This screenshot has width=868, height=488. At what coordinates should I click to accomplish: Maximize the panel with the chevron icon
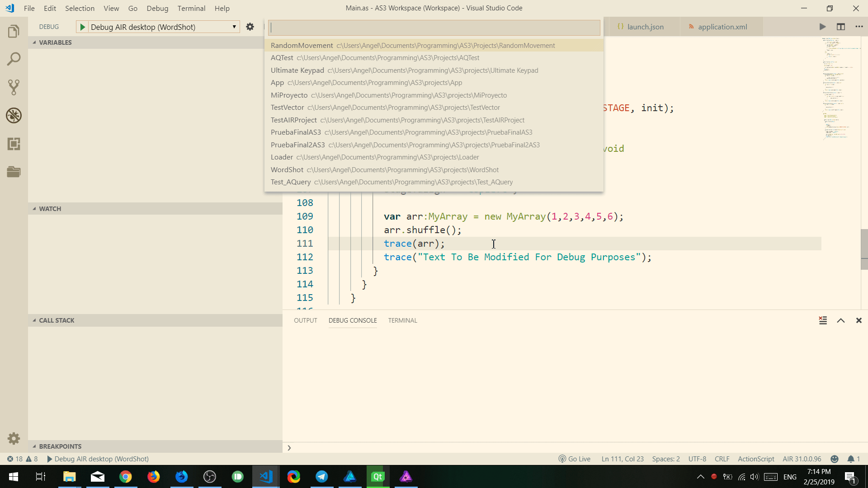pyautogui.click(x=840, y=320)
